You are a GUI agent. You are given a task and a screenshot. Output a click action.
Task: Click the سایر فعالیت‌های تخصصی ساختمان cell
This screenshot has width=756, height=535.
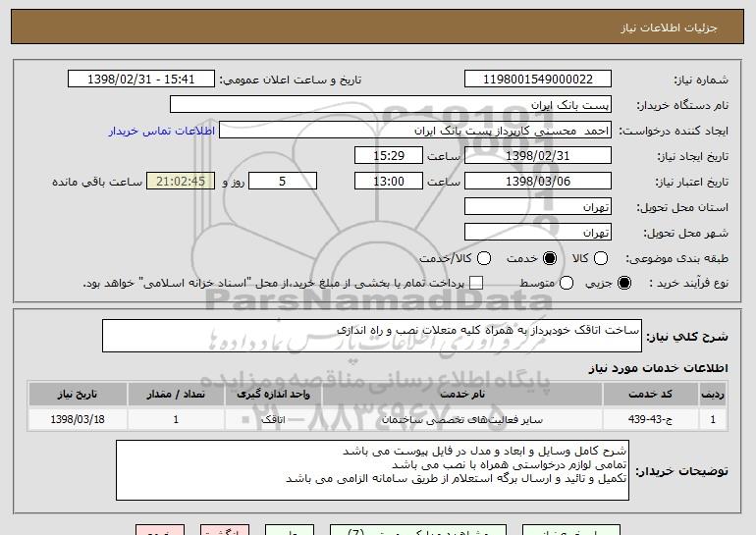(462, 419)
